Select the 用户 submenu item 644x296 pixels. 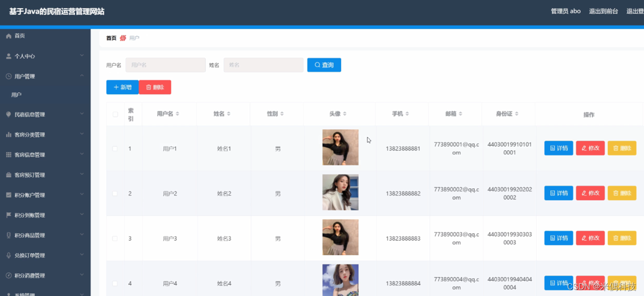17,94
